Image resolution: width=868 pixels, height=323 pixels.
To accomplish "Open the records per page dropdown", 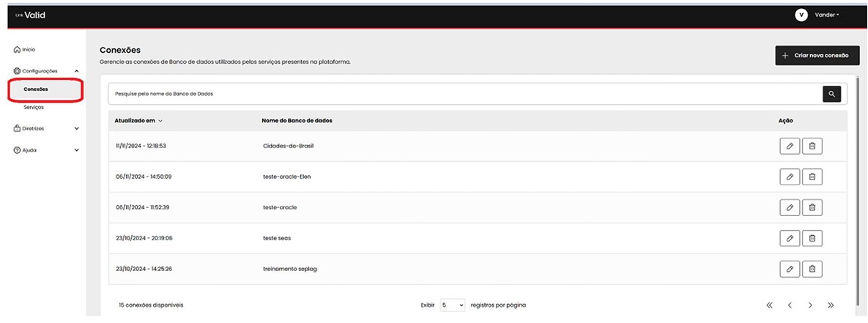I will tap(453, 305).
